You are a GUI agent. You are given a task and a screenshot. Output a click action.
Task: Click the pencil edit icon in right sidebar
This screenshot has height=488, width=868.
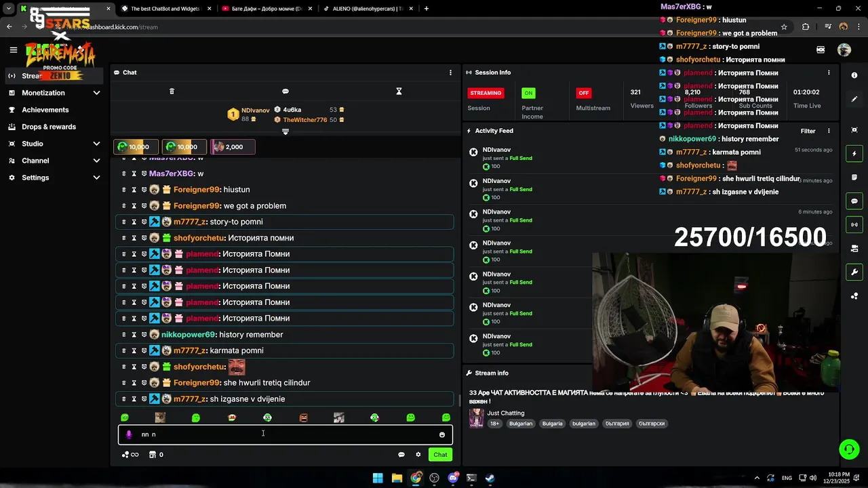click(854, 99)
